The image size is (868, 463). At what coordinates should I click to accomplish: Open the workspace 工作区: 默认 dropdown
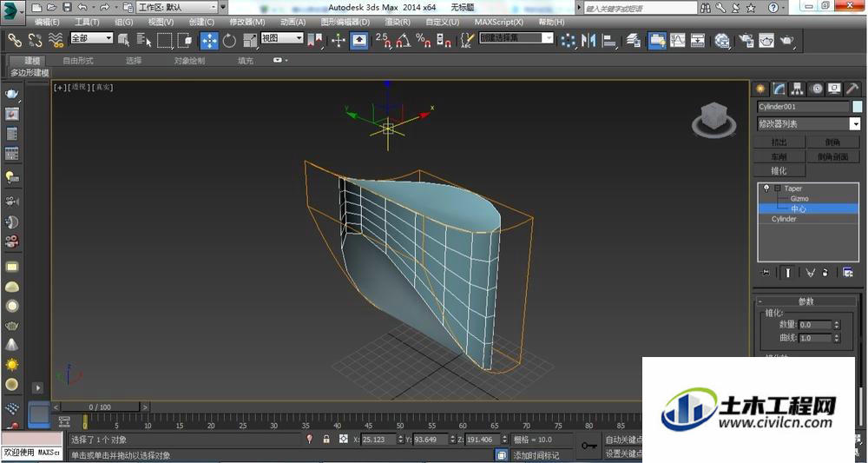coord(177,7)
